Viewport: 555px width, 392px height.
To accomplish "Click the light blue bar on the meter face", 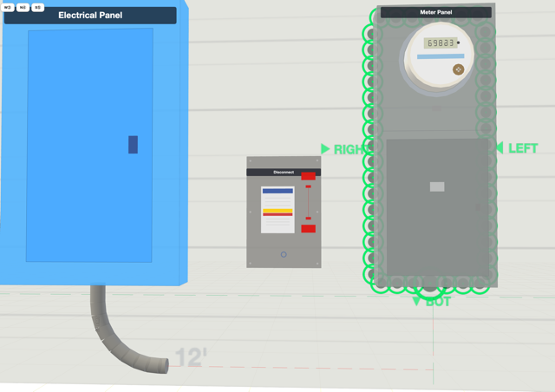I will 441,56.
